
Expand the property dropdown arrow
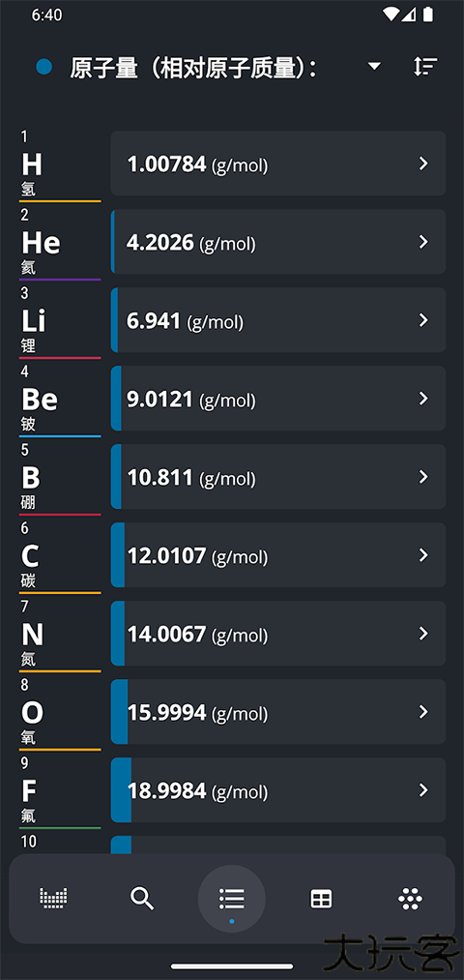[x=374, y=66]
